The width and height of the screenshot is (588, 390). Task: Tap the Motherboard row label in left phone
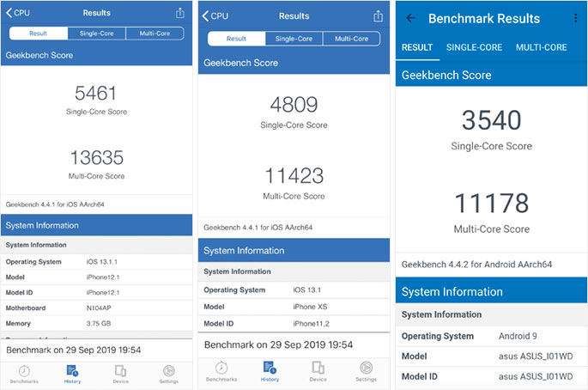[x=26, y=308]
